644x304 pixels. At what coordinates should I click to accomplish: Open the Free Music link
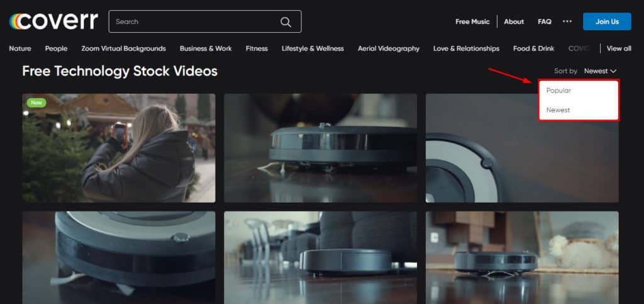tap(472, 21)
